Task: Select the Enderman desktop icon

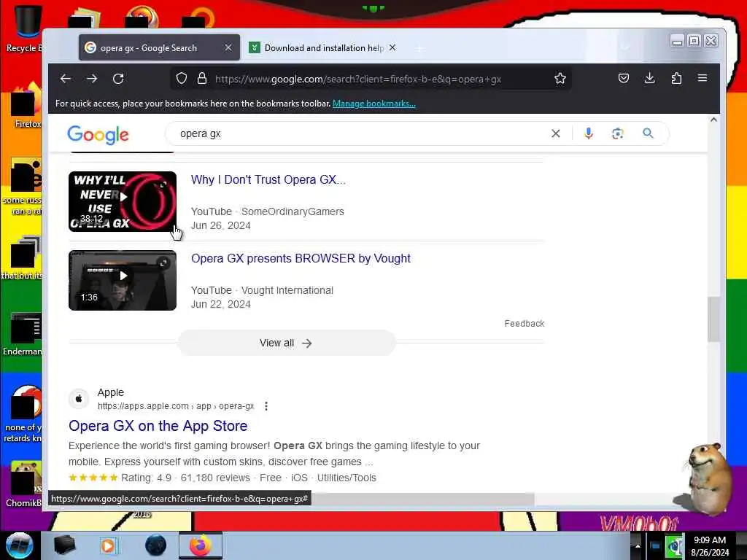Action: tap(23, 334)
